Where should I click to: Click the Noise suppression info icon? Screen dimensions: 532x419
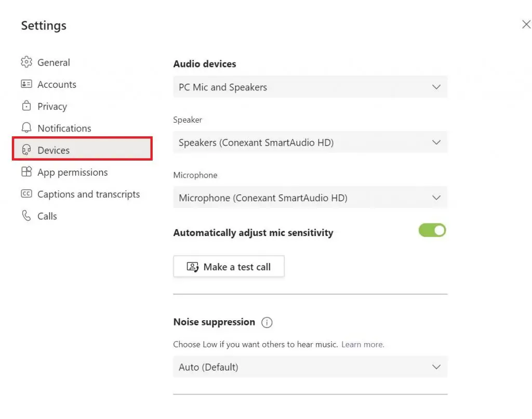[x=267, y=322]
